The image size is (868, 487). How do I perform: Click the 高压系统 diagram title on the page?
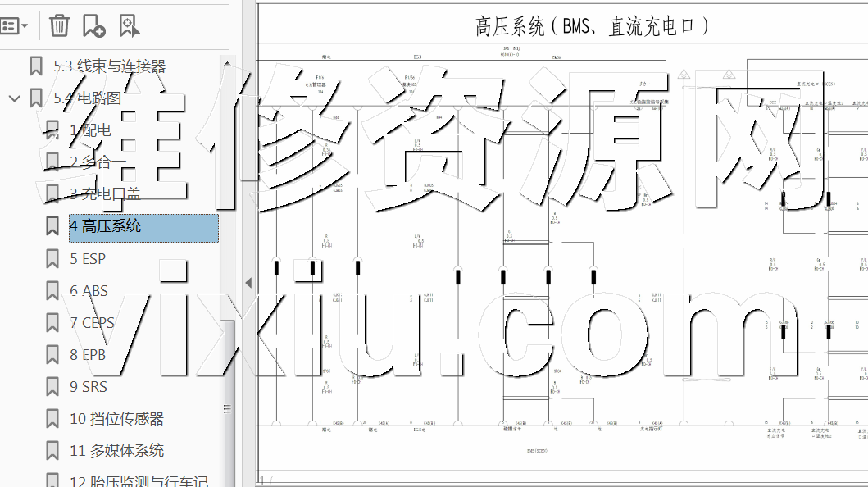(592, 27)
